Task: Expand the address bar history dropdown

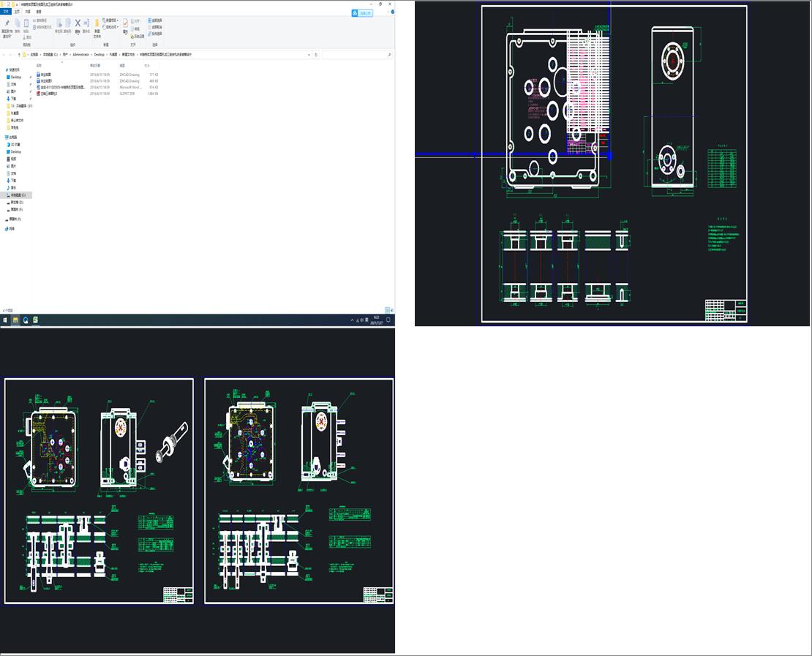Action: pyautogui.click(x=309, y=55)
